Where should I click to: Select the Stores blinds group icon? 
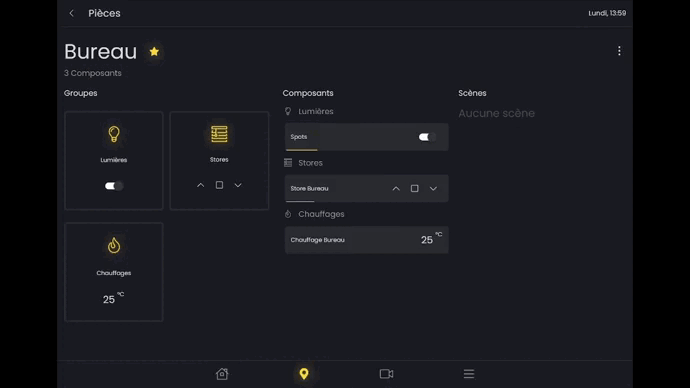219,134
